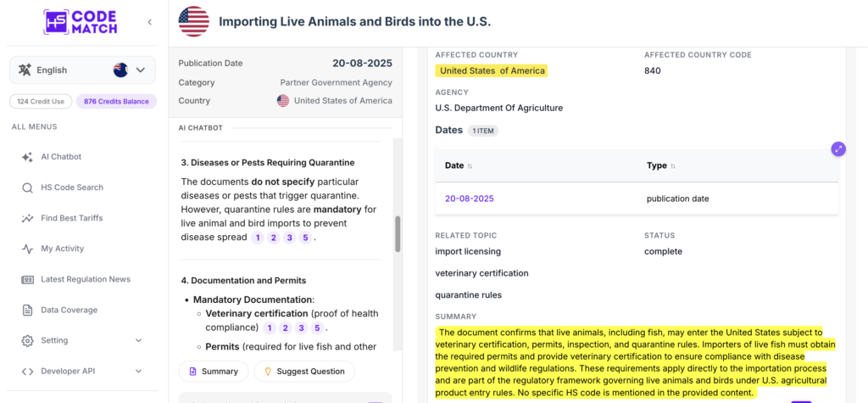The height and width of the screenshot is (403, 868).
Task: Click the Latest Regulation News icon
Action: (27, 279)
